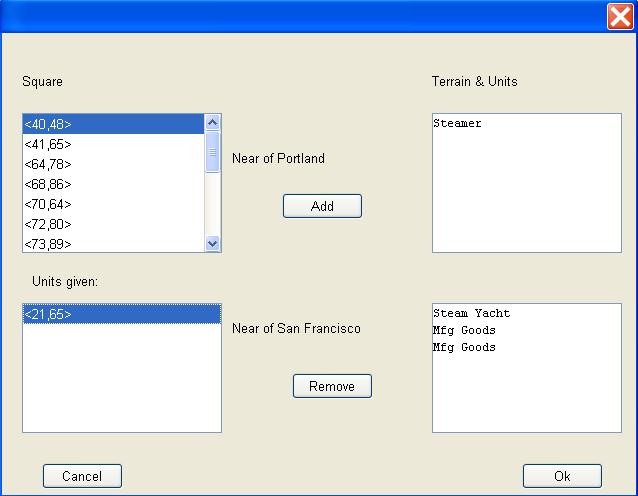Close the dialog with the red X
The height and width of the screenshot is (496, 638).
click(x=619, y=16)
